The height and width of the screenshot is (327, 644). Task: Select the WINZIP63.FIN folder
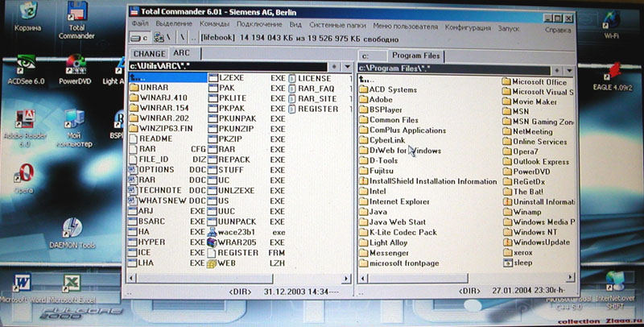click(x=161, y=129)
